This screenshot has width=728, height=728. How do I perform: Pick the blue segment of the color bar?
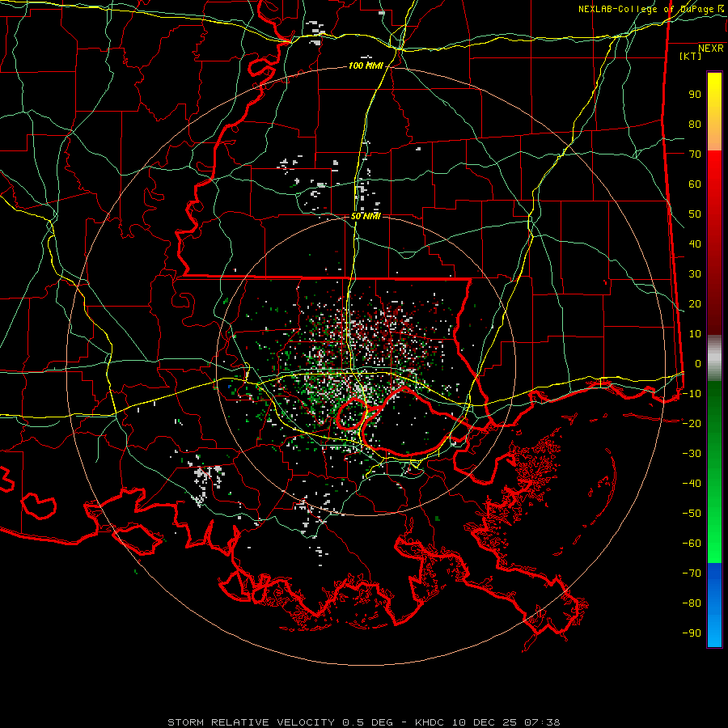coord(714,605)
